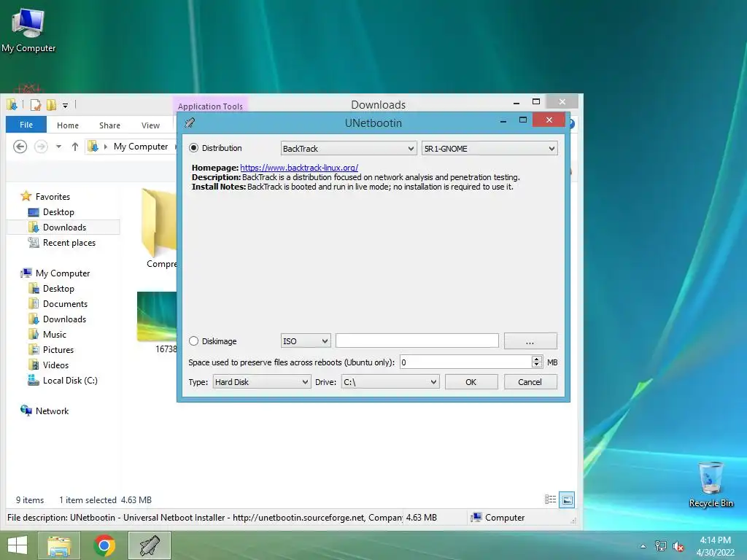747x560 pixels.
Task: Select Documents in navigation pane
Action: (x=65, y=304)
